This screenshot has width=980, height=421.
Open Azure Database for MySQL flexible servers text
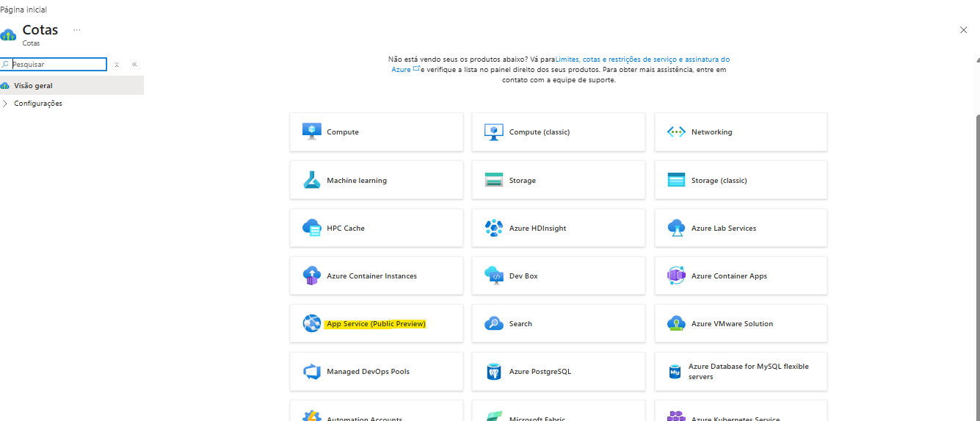[748, 371]
